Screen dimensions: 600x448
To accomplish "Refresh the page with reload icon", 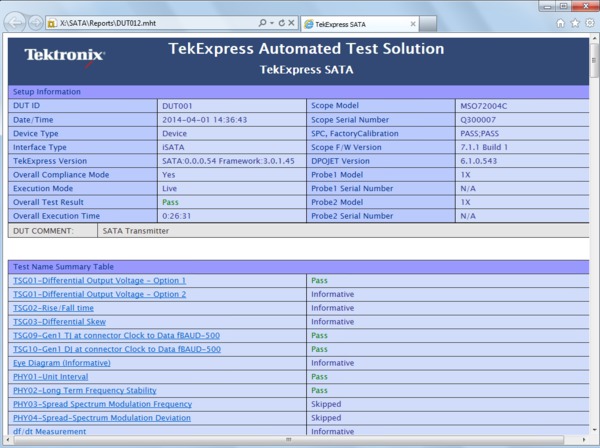I will pyautogui.click(x=280, y=22).
